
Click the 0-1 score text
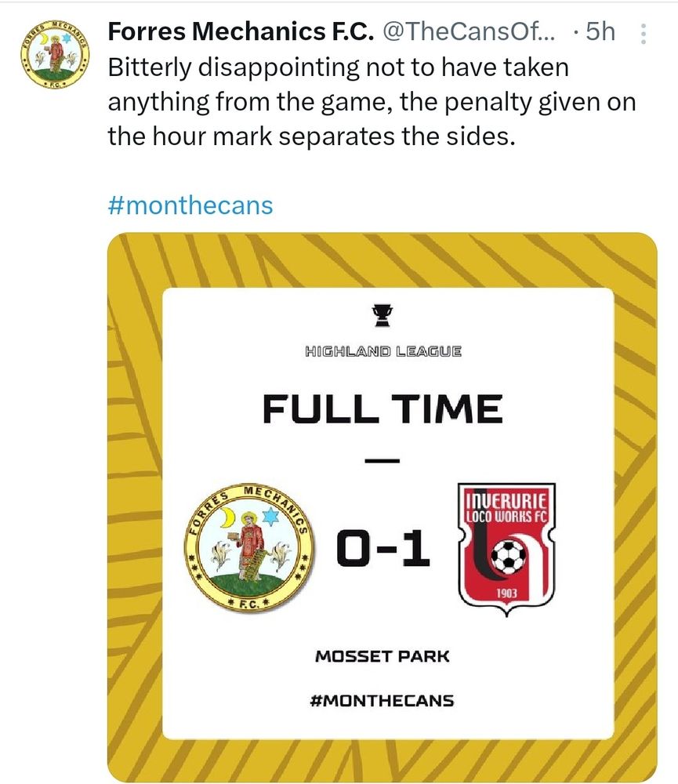point(383,548)
